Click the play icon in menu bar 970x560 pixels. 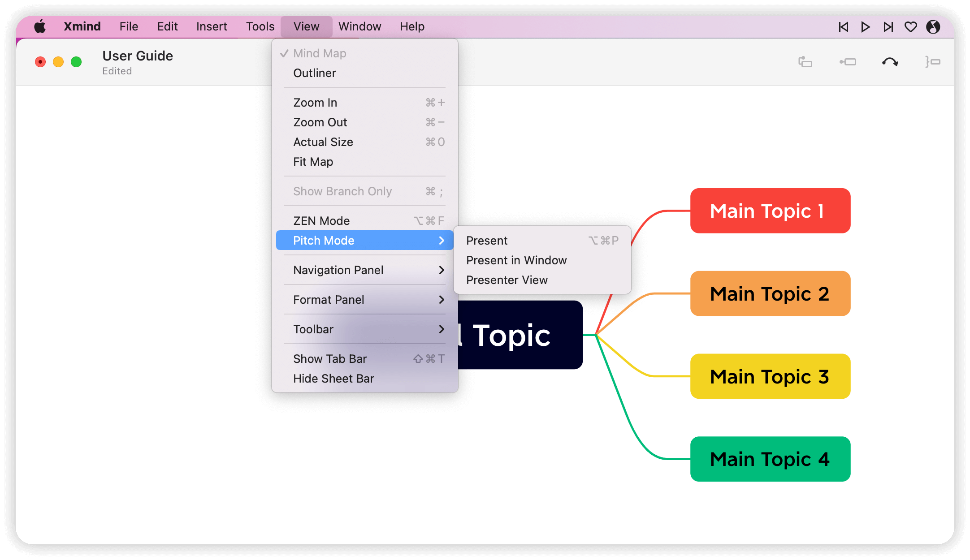click(x=866, y=27)
